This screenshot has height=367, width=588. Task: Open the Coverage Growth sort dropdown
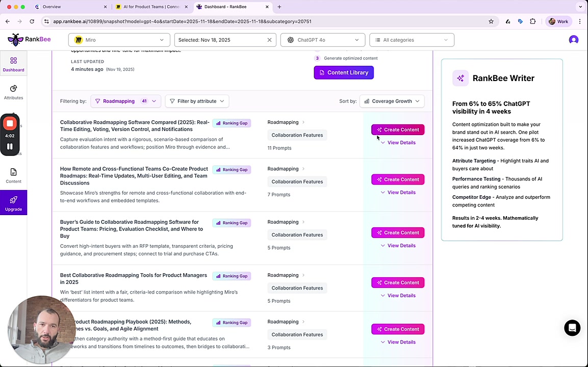392,101
